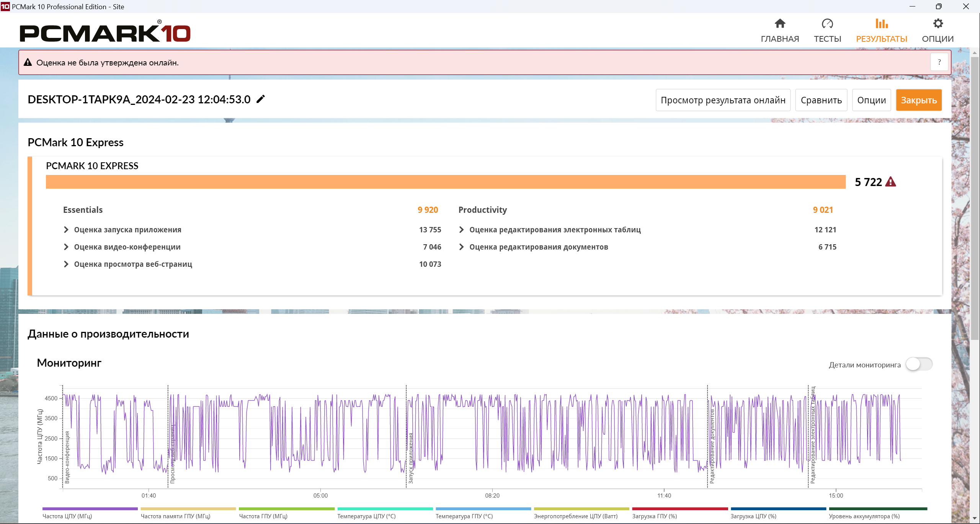Viewport: 980px width, 524px height.
Task: Click the Productivity heading
Action: (482, 210)
